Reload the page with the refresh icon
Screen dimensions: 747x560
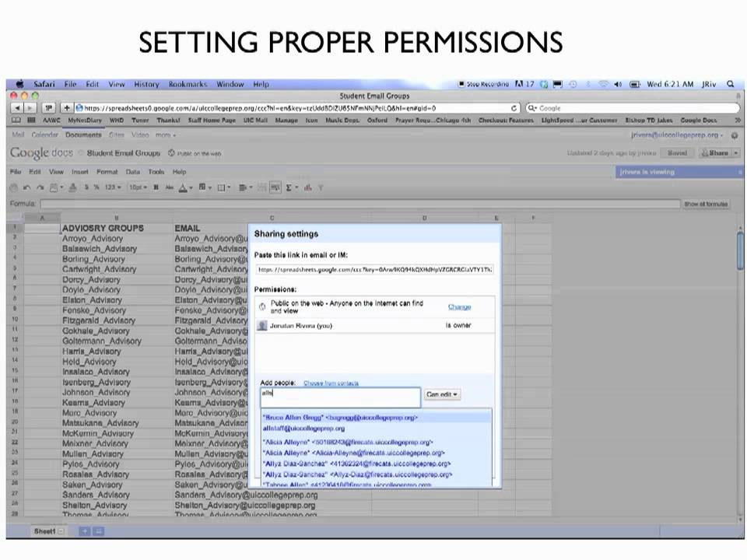pyautogui.click(x=514, y=108)
